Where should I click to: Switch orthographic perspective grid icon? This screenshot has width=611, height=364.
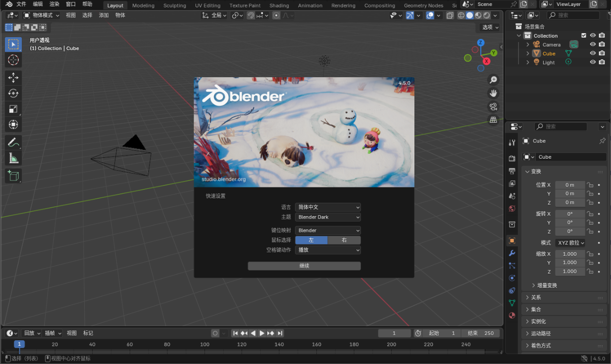point(493,120)
